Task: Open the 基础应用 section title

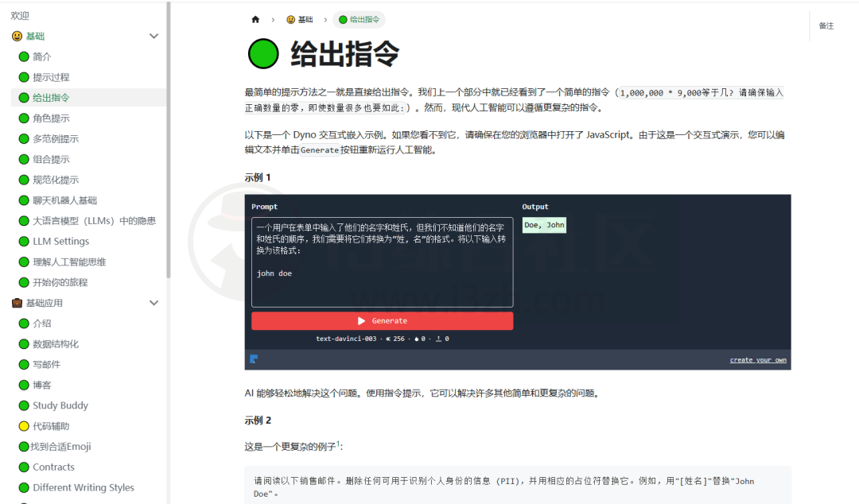Action: tap(45, 303)
